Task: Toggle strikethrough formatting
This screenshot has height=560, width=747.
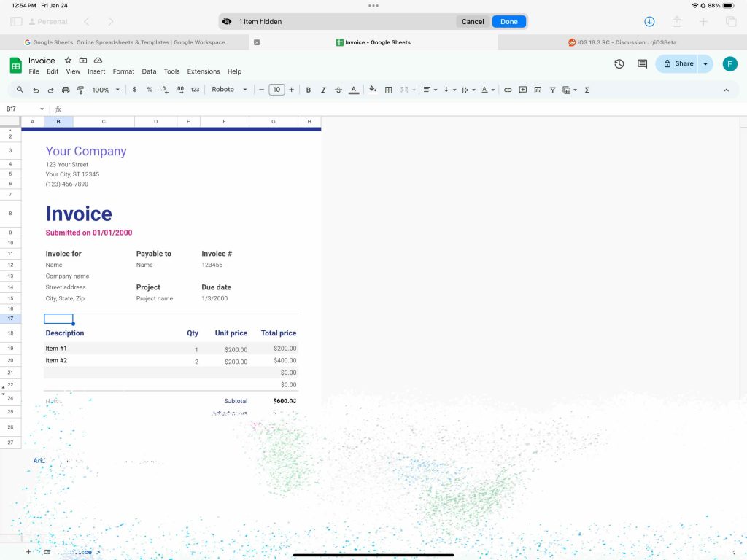Action: tap(338, 90)
